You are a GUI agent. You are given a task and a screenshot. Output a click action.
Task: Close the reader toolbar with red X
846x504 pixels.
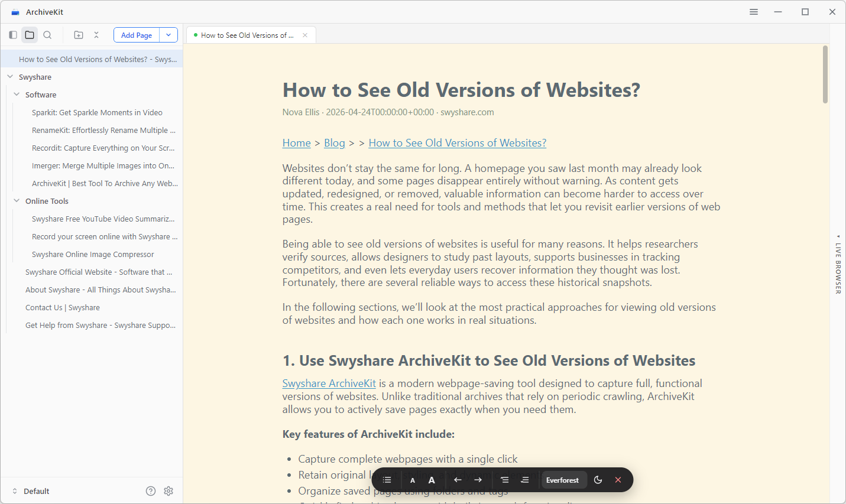(618, 480)
